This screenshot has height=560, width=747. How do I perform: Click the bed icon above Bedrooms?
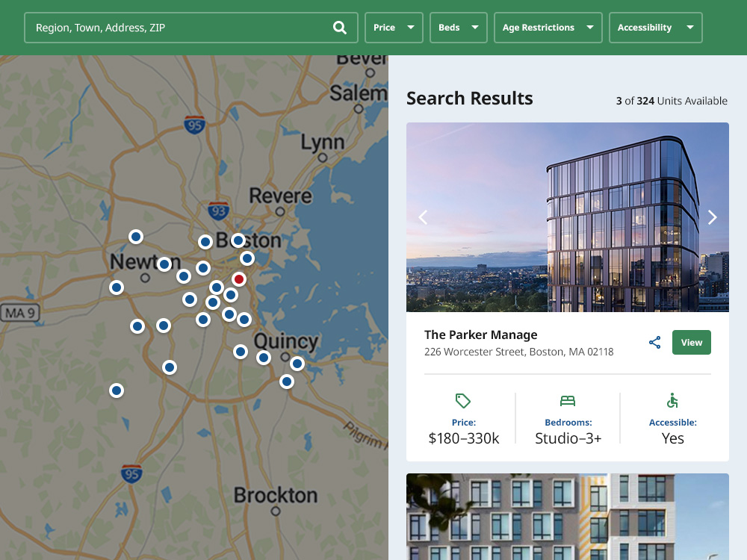[568, 401]
